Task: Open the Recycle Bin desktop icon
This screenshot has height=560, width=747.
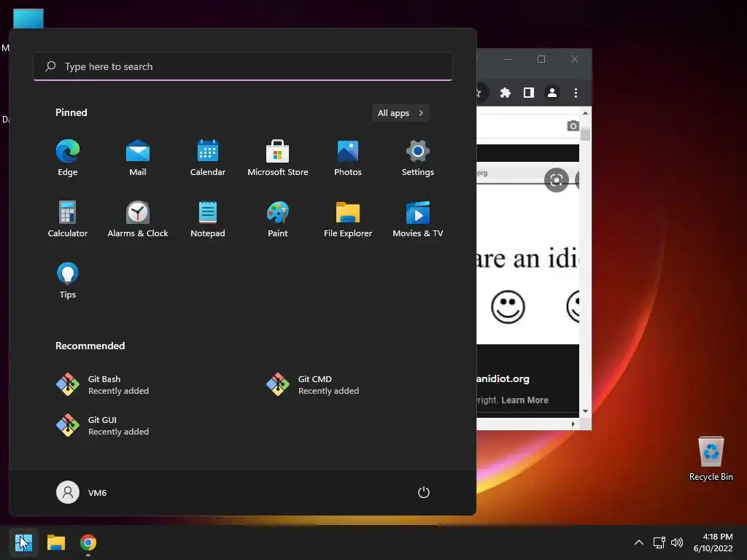Action: 711,459
